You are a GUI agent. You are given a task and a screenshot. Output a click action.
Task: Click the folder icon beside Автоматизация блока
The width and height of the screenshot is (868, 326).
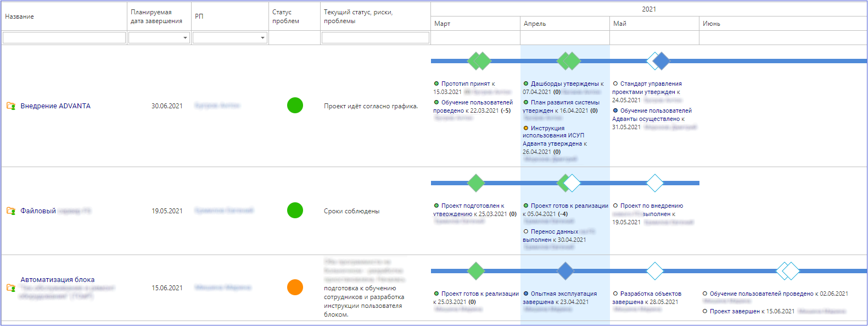coord(10,288)
